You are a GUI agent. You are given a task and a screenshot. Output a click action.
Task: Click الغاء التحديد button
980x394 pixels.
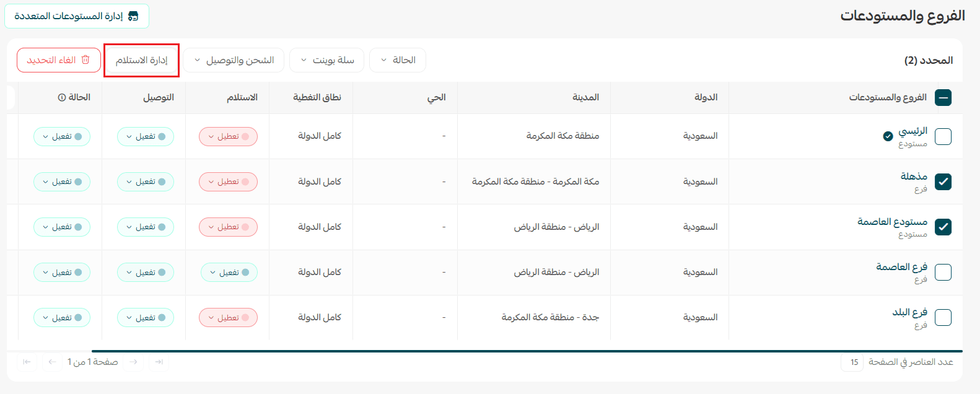click(x=59, y=60)
